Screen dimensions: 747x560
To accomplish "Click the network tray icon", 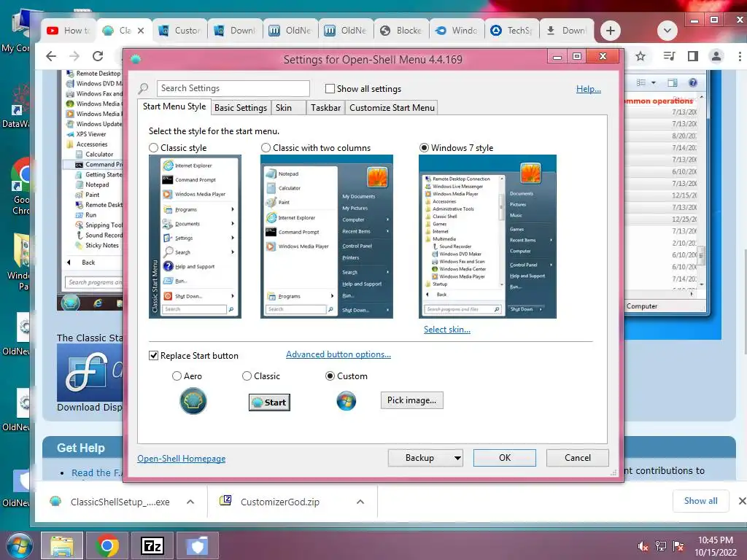I will coord(661,546).
